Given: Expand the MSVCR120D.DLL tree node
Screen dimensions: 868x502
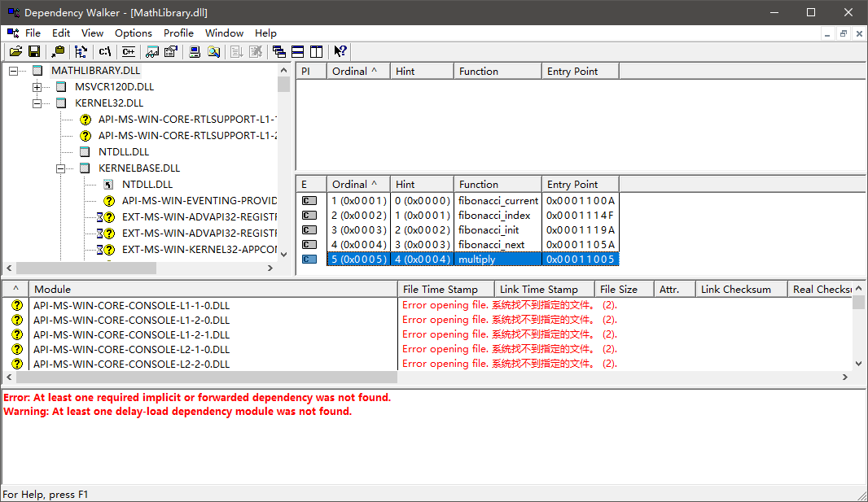Looking at the screenshot, I should point(37,87).
